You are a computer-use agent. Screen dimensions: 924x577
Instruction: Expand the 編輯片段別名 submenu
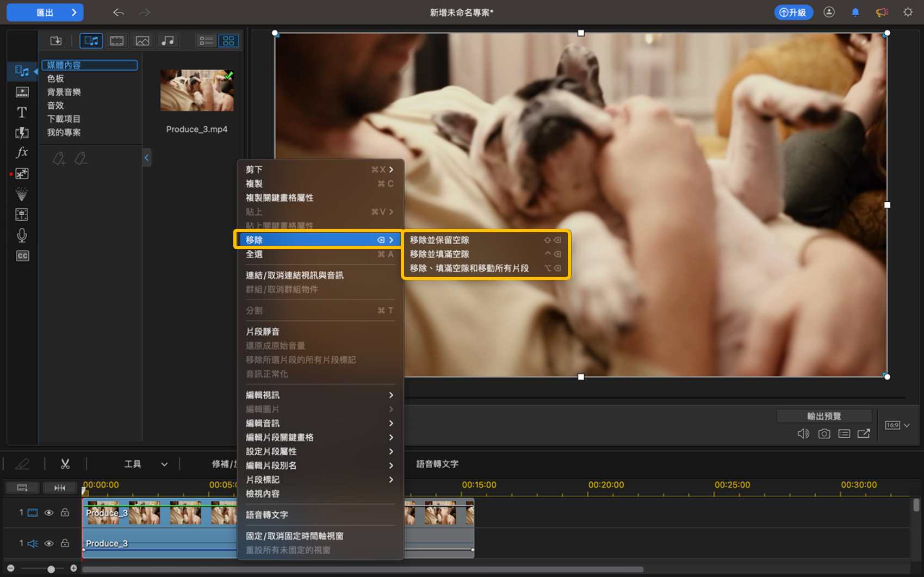pos(320,466)
